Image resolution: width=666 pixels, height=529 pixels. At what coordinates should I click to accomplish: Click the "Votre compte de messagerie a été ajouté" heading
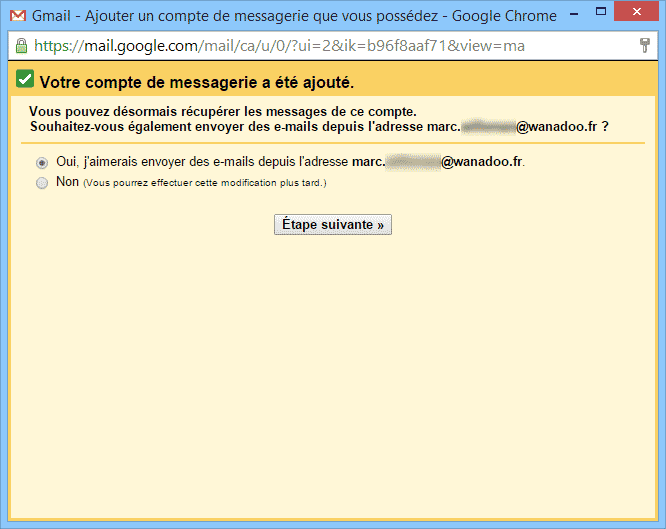click(196, 81)
